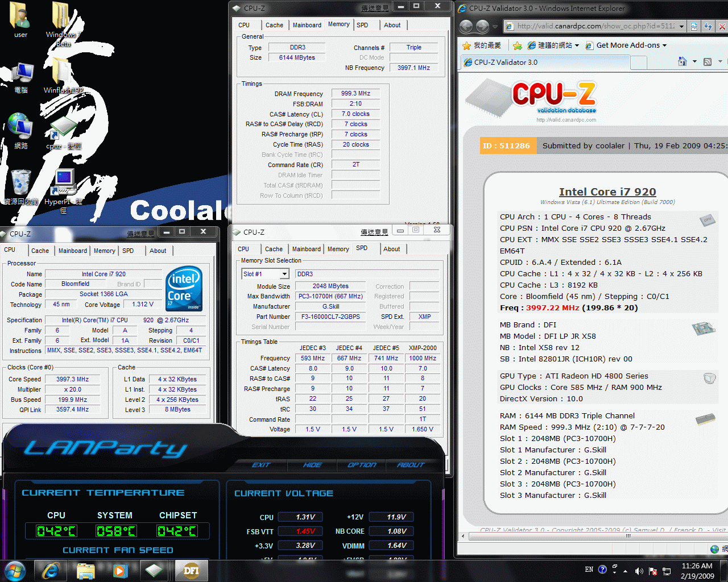Expand the IE back/forward recent pages dropdown
The height and width of the screenshot is (582, 728).
(495, 27)
